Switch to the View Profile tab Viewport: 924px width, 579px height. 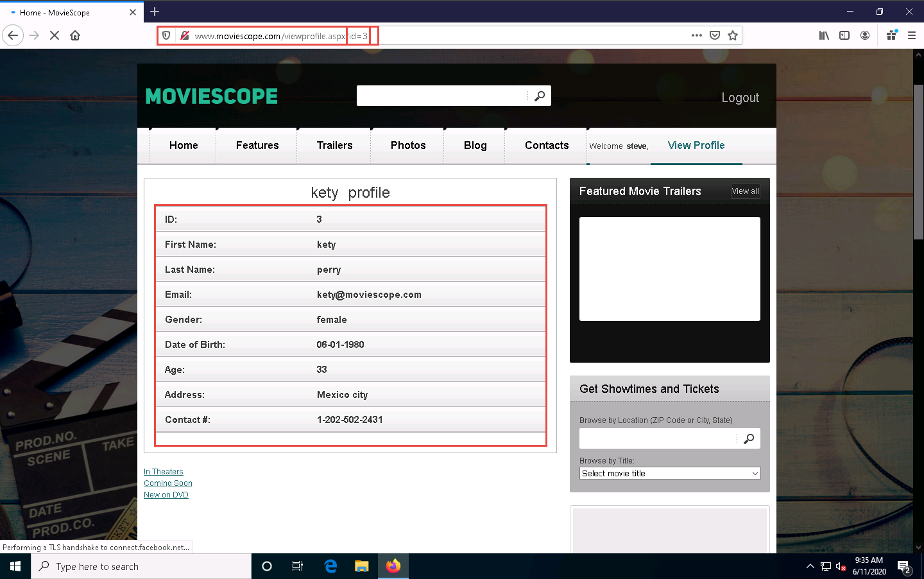click(x=696, y=145)
